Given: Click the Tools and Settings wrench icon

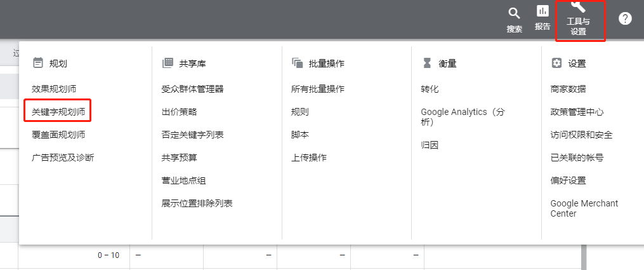Looking at the screenshot, I should coord(578,7).
